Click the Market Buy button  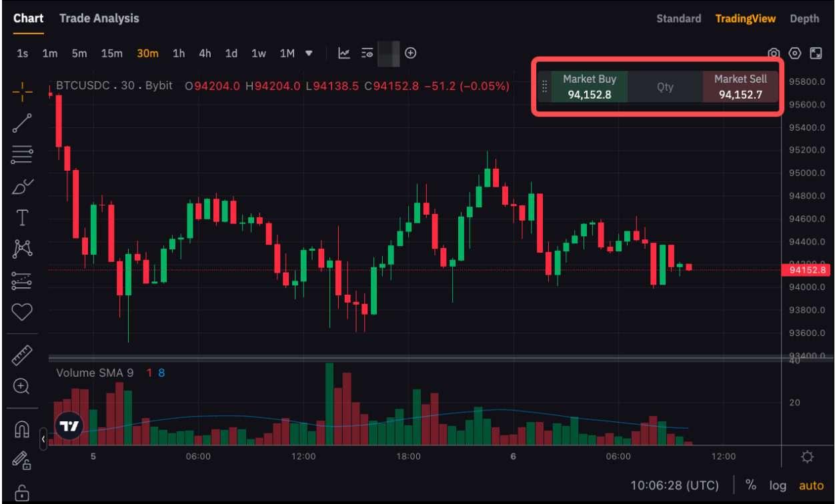(x=590, y=87)
